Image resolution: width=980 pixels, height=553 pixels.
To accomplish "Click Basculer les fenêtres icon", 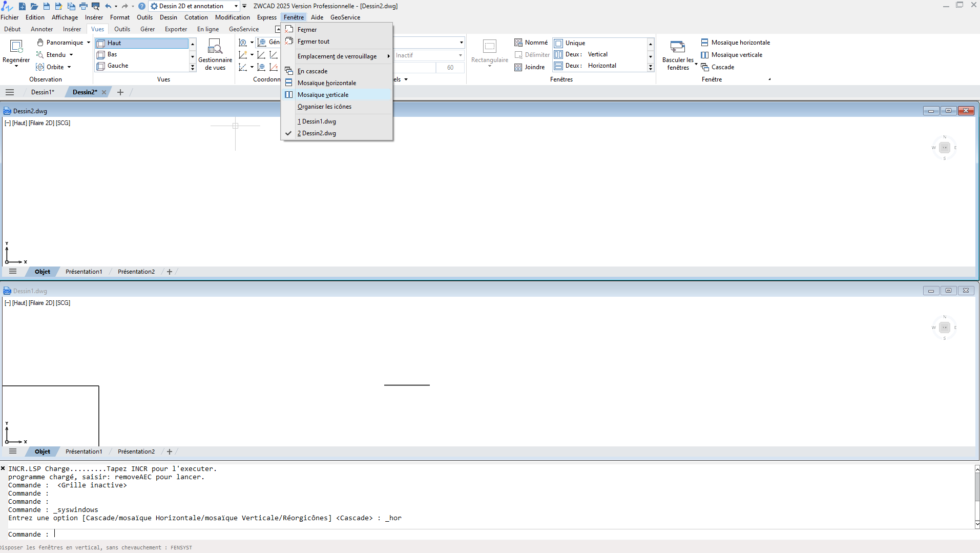I will (x=677, y=47).
